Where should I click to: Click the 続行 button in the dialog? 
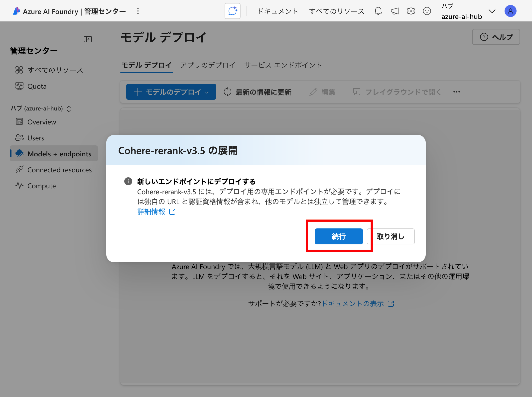click(x=339, y=236)
